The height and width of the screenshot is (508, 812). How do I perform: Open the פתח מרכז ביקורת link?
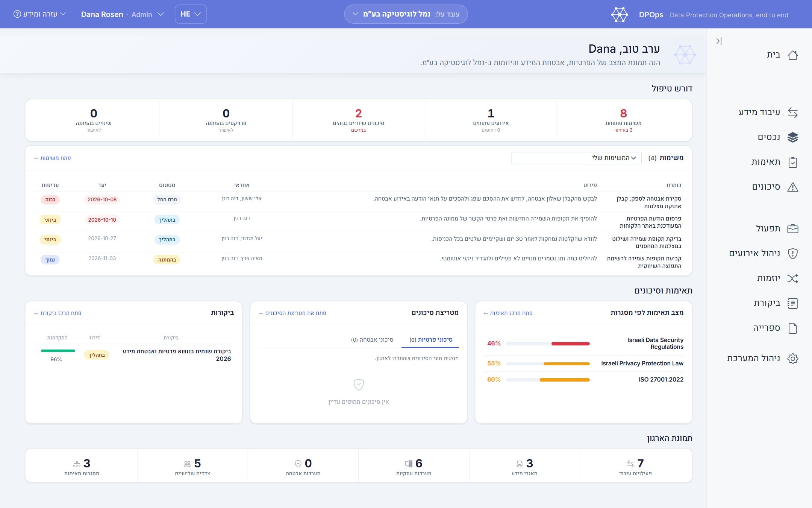58,313
